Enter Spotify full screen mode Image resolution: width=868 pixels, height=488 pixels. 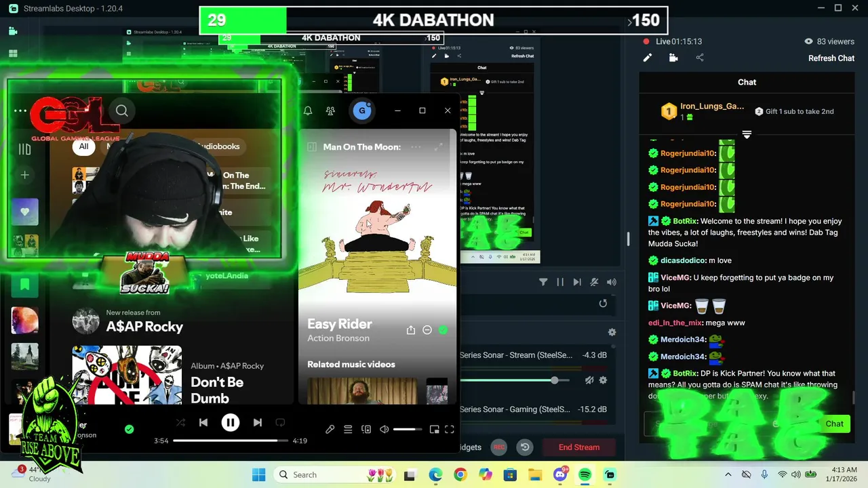449,429
